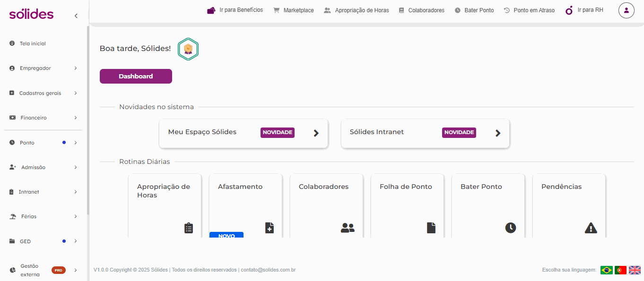Click the achievement badge beside the greeting

click(188, 49)
